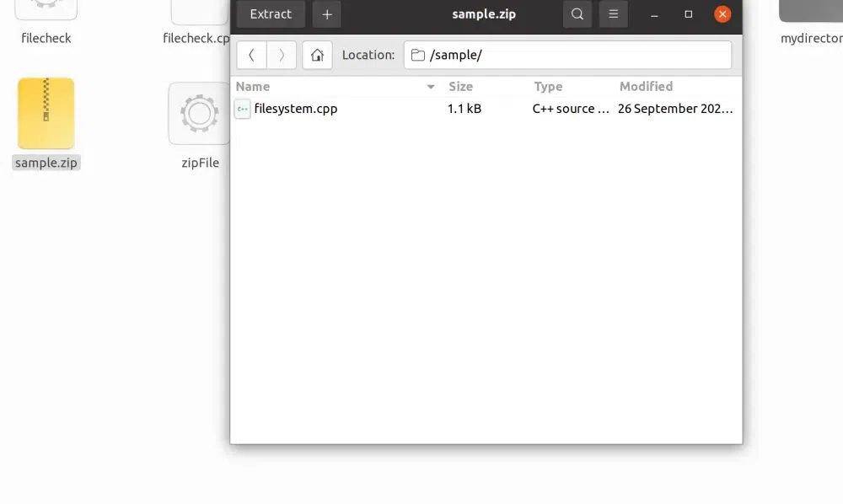Sort by the Size column
Screen dimensions: 843x504
pos(460,86)
